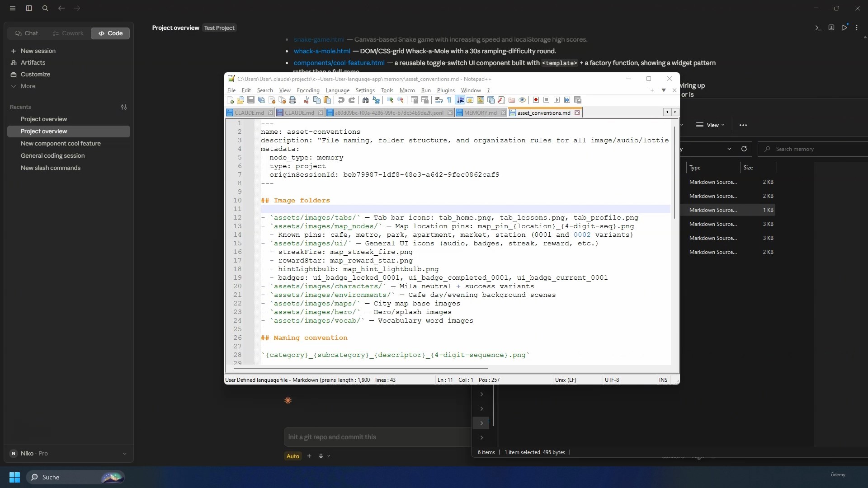Click the Close document toolbar icon
Screen dimensions: 868x488
[x=272, y=100]
